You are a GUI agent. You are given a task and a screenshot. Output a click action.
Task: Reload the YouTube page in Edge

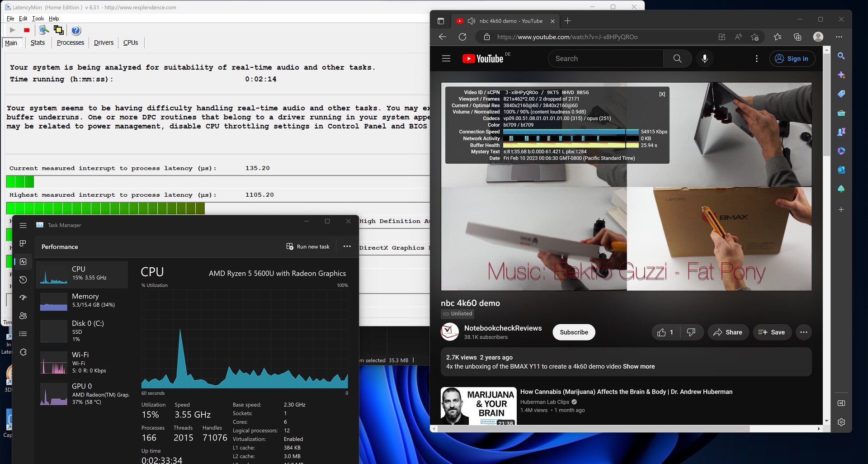462,37
